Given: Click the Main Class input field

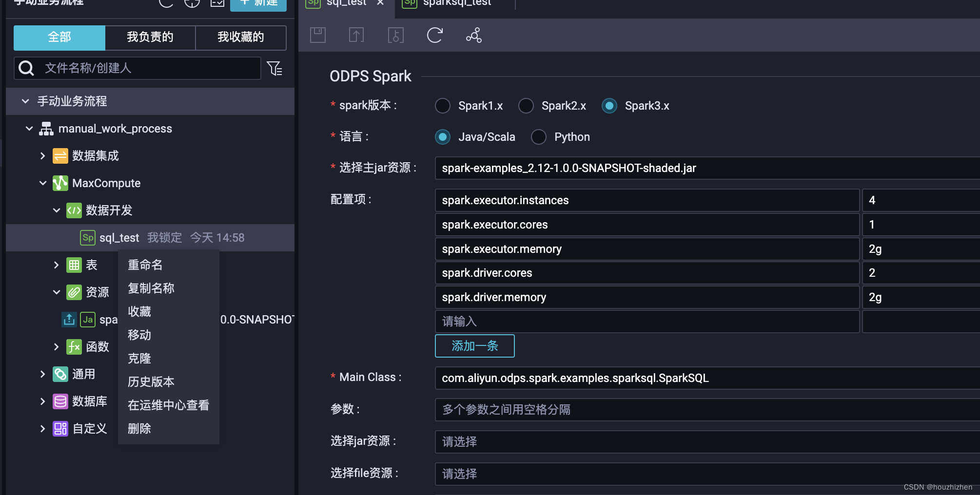Looking at the screenshot, I should coord(707,378).
